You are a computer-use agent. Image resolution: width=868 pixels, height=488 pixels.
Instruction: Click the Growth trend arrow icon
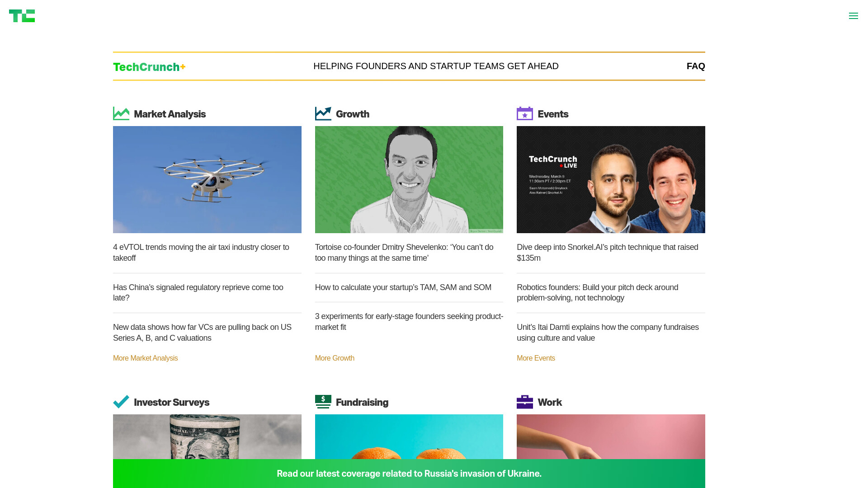(323, 113)
